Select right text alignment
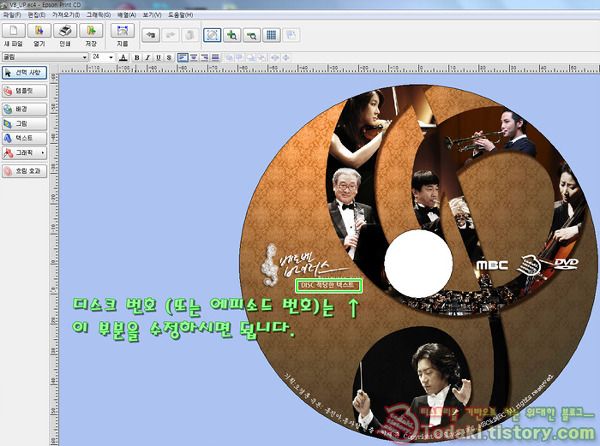 coord(204,57)
